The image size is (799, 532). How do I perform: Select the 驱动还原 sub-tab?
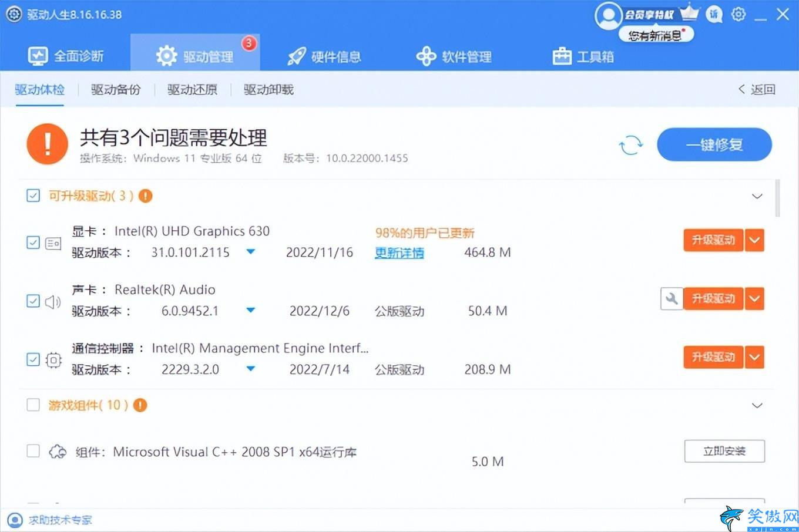(x=192, y=89)
